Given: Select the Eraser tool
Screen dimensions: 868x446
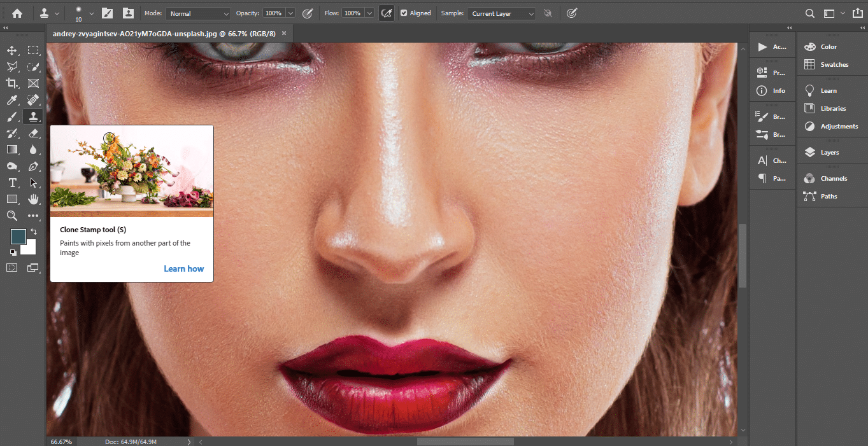Looking at the screenshot, I should (x=31, y=133).
